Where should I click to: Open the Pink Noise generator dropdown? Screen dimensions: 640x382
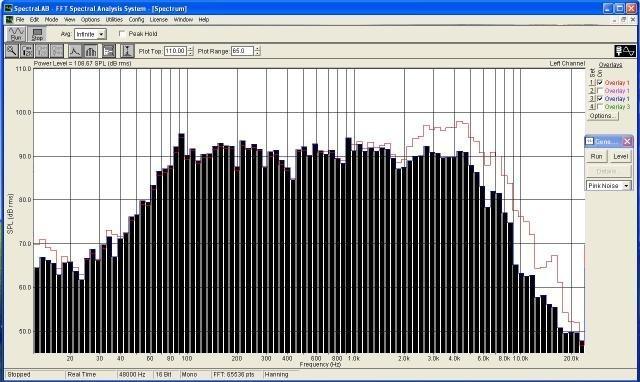[626, 186]
